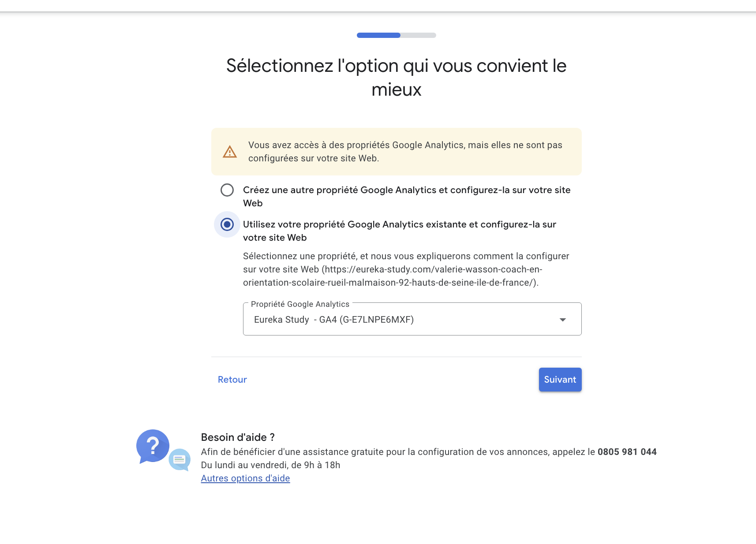Click the small chat bubble icon
The image size is (756, 544).
[180, 460]
